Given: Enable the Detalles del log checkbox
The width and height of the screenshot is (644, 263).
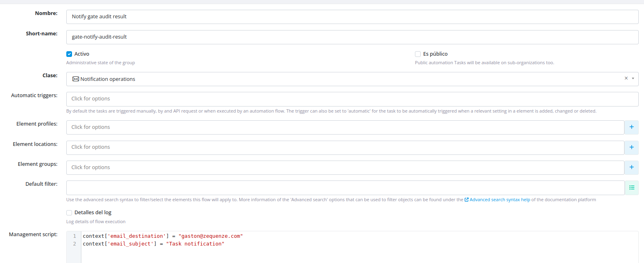Looking at the screenshot, I should [x=69, y=213].
